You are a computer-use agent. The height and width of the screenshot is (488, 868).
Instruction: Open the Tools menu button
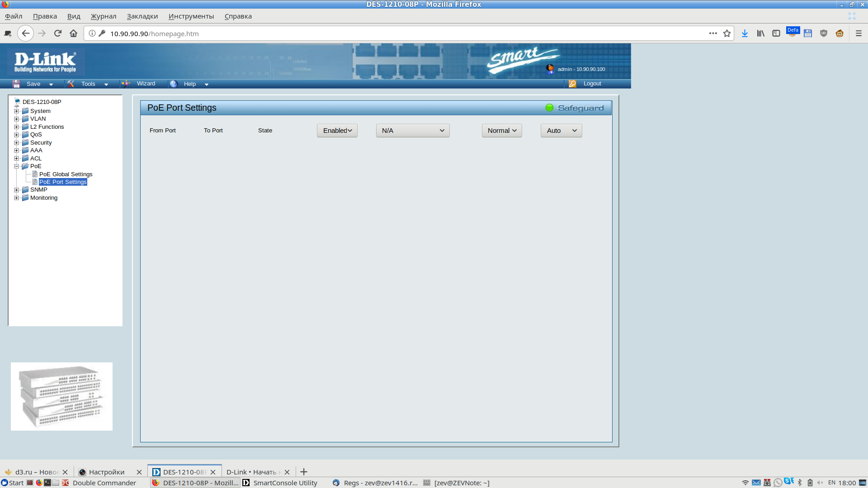[88, 84]
